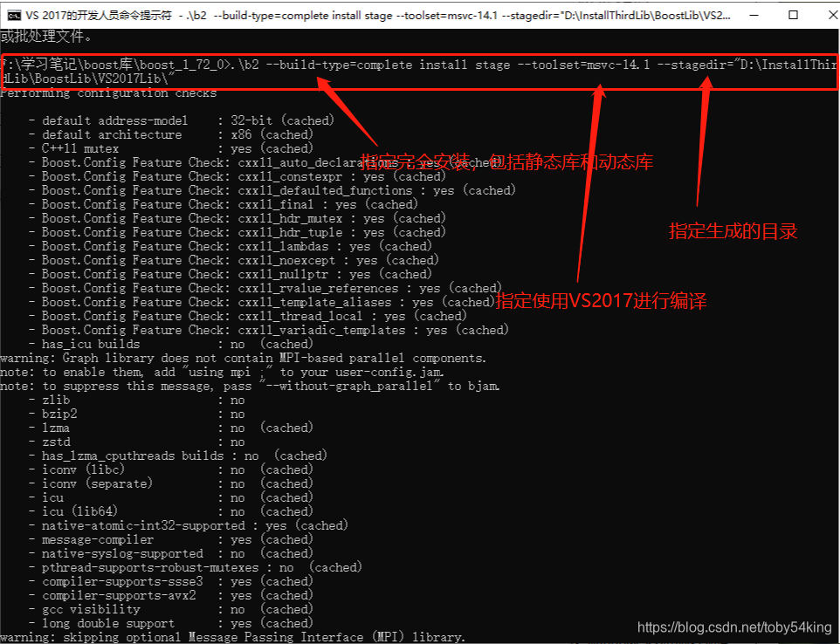Click the 'long double support' line
The image size is (840, 644).
171,623
